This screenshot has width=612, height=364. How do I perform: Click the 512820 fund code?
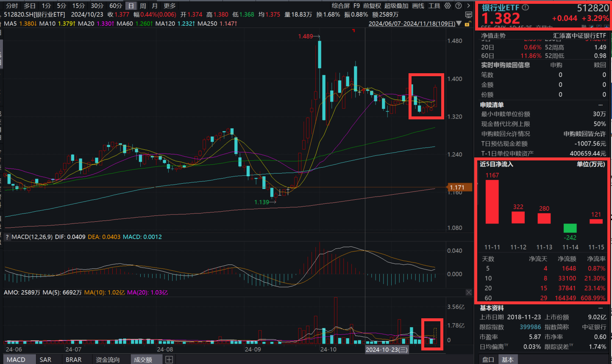593,8
